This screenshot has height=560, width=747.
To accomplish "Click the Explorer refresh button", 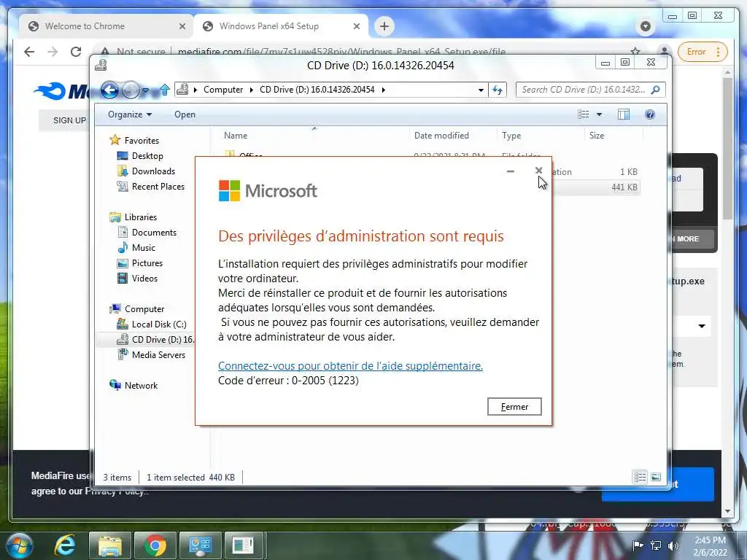I will point(498,90).
